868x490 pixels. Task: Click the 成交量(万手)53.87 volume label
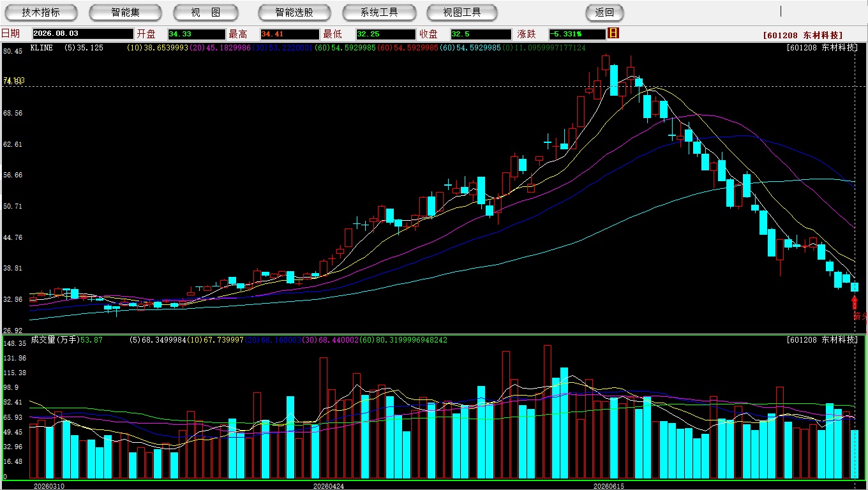click(x=67, y=340)
